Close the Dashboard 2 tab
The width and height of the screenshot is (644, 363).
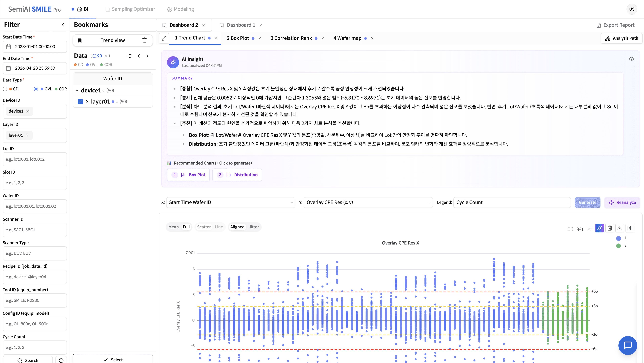pyautogui.click(x=204, y=25)
